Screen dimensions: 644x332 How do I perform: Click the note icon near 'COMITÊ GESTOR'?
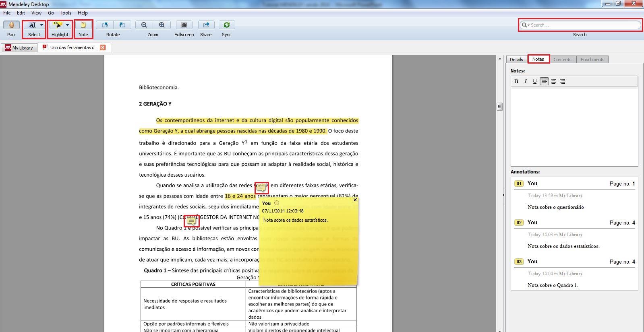click(x=191, y=221)
